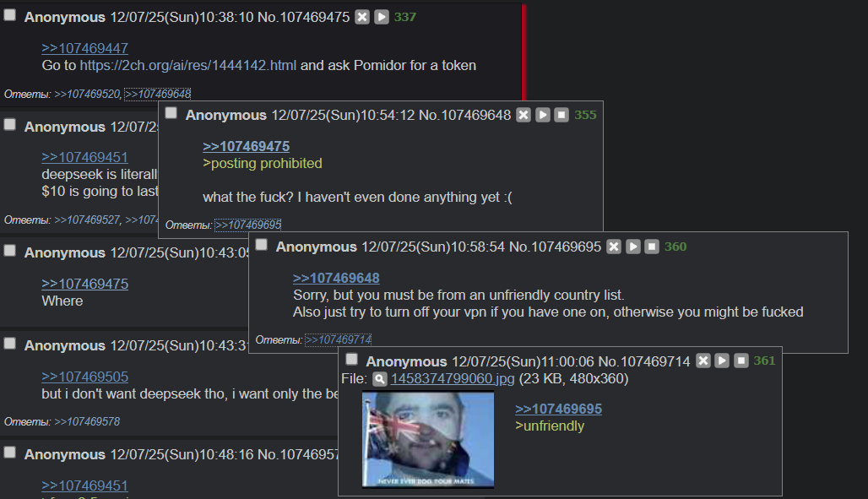Open the arrow dropdown on post No.107469714
868x499 pixels.
coord(722,361)
